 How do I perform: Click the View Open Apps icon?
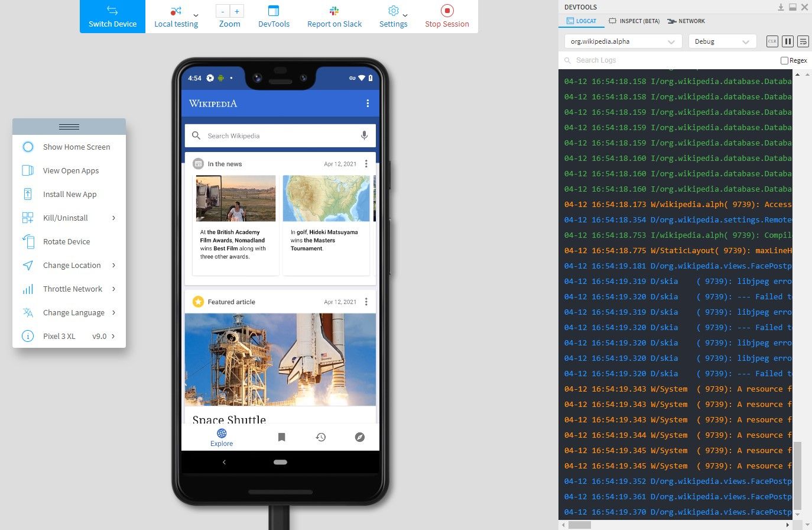[28, 170]
